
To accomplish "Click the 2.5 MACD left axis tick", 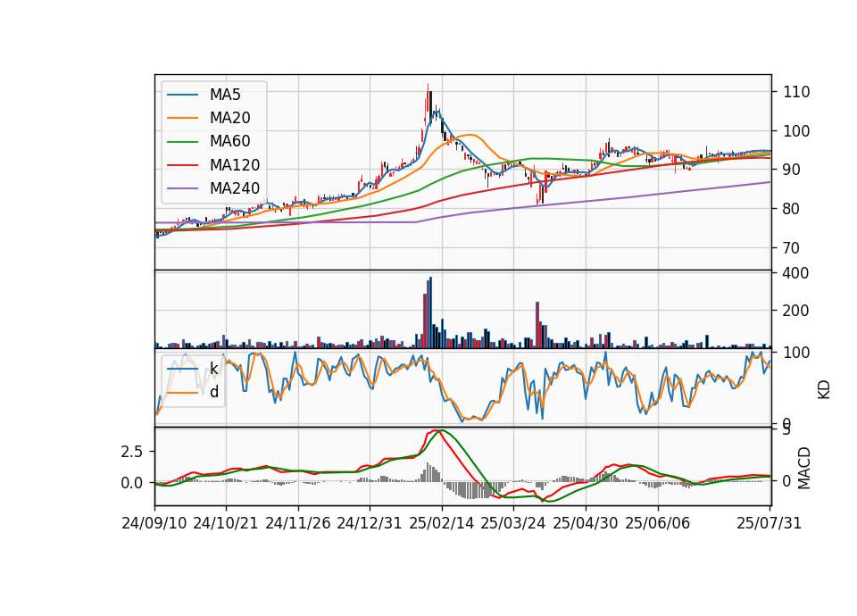I will pos(132,452).
